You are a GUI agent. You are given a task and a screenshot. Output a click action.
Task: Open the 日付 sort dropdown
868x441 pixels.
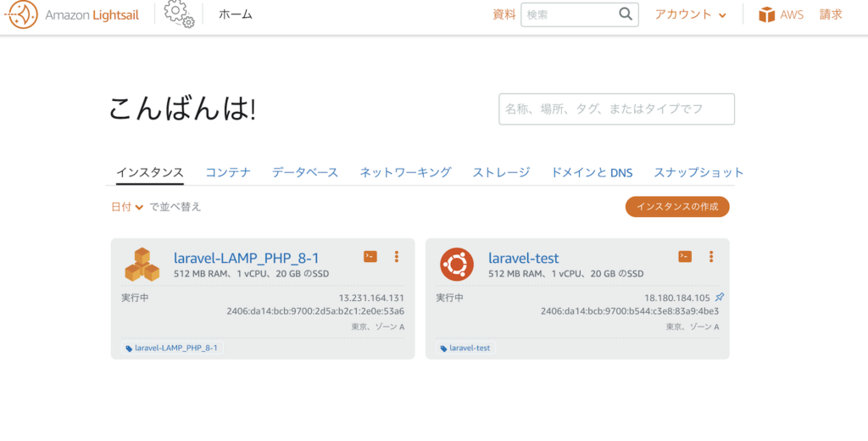[127, 207]
